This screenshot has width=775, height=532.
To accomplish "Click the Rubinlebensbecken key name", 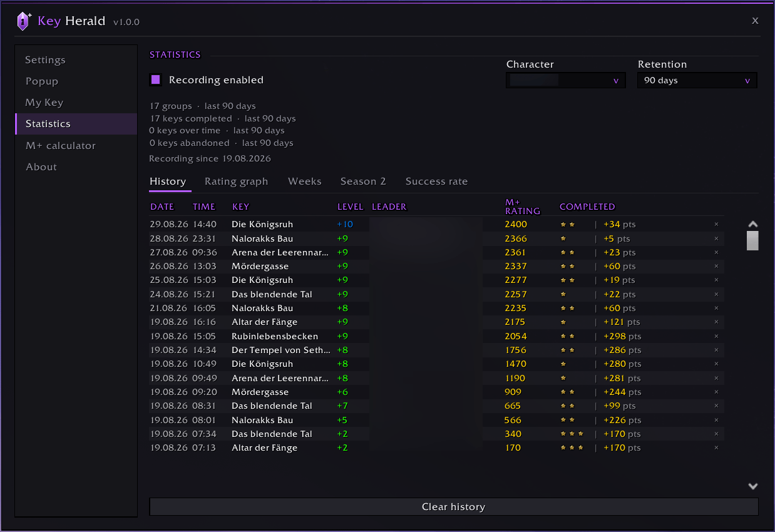I will (275, 336).
